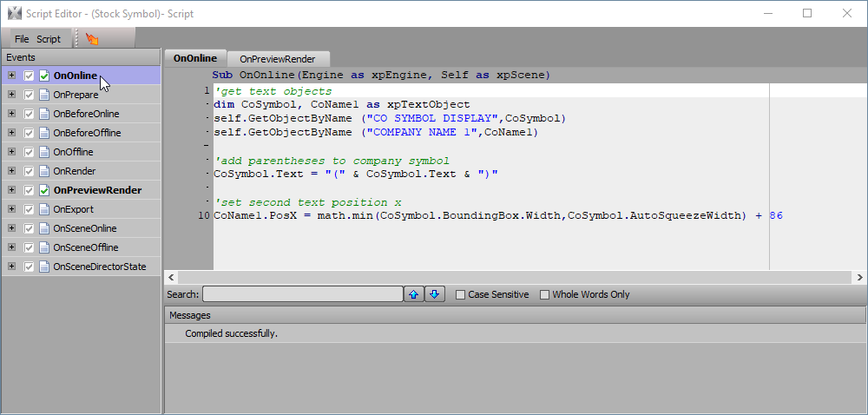
Task: Click the OnBeforeOnline script document icon
Action: click(x=45, y=114)
